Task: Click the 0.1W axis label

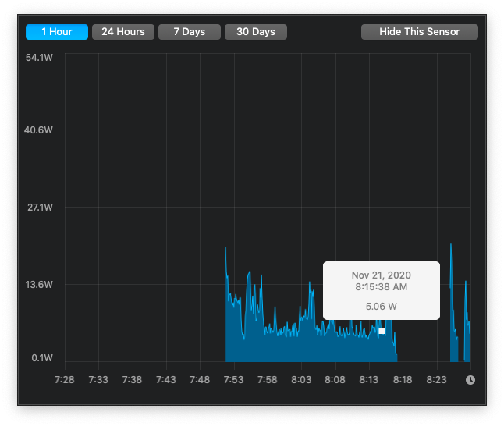Action: (x=42, y=357)
